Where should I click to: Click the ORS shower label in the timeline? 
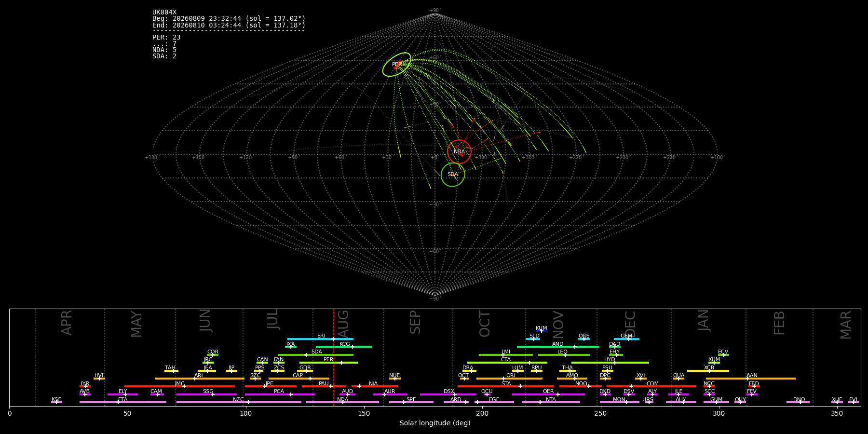584,336
